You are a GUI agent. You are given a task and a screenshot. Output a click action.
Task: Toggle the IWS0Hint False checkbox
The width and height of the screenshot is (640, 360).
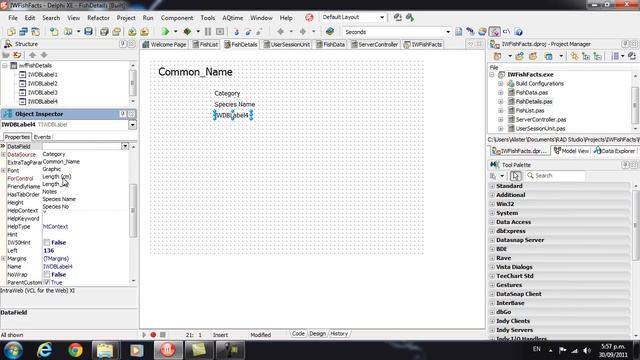[47, 242]
